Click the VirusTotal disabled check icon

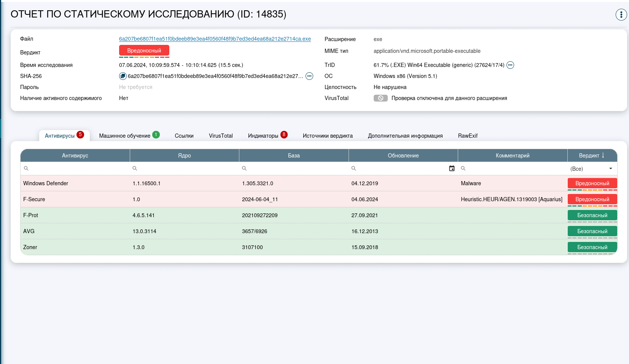[x=380, y=98]
